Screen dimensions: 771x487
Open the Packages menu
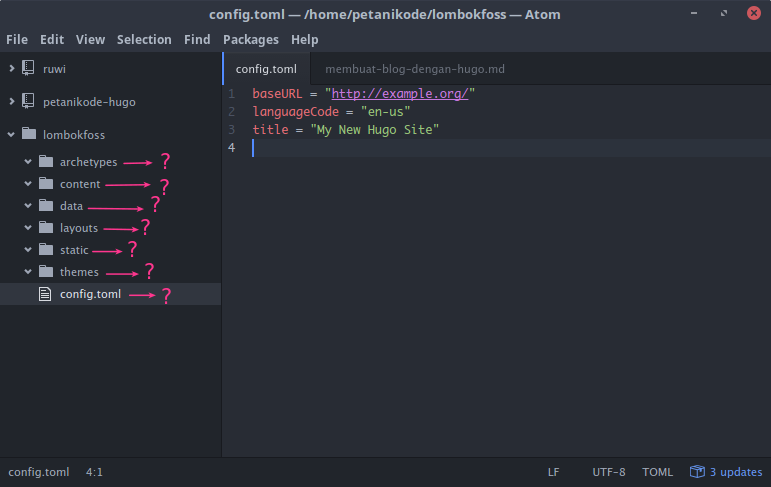point(251,39)
